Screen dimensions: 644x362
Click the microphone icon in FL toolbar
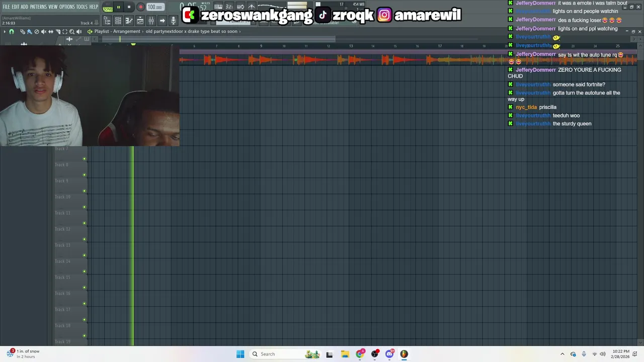pyautogui.click(x=173, y=21)
